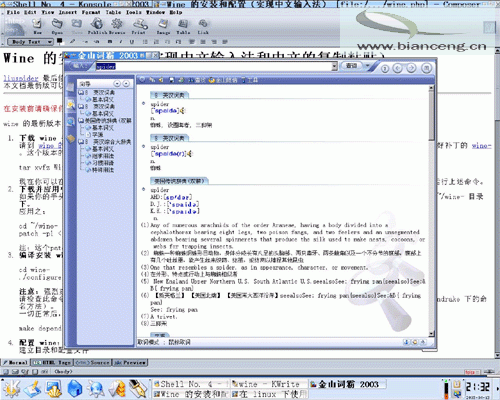500x400 pixels.
Task: Click the brown book icon in dictionary sidebar
Action: (x=71, y=138)
